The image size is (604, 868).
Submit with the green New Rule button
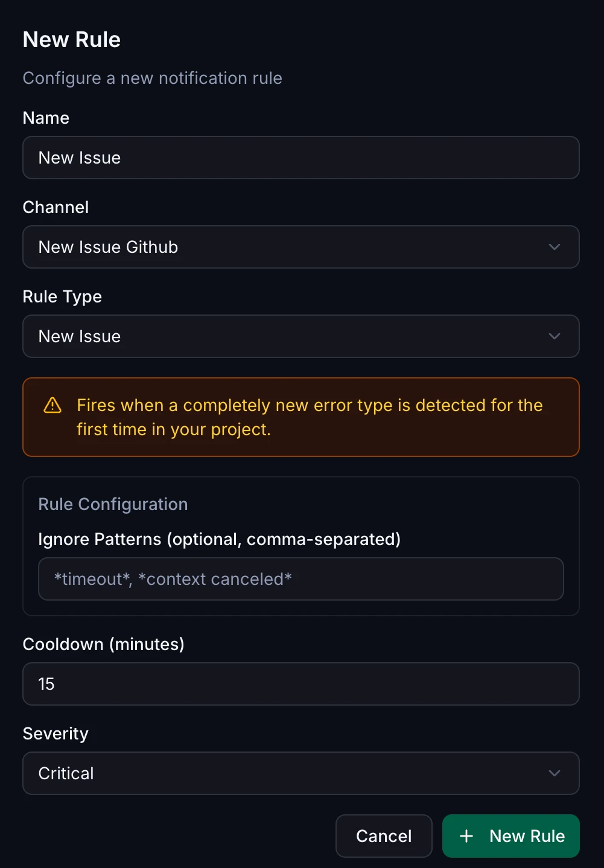(x=511, y=836)
